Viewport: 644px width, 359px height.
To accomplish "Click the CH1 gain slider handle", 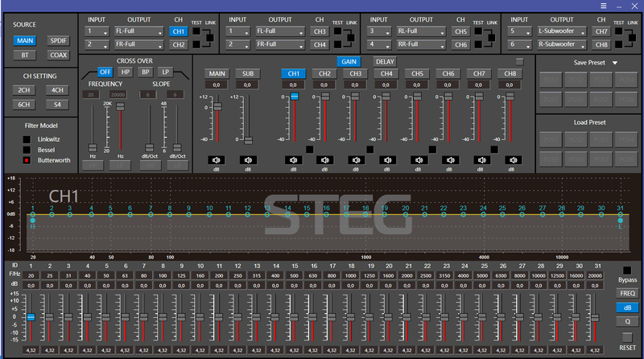I will [x=294, y=96].
